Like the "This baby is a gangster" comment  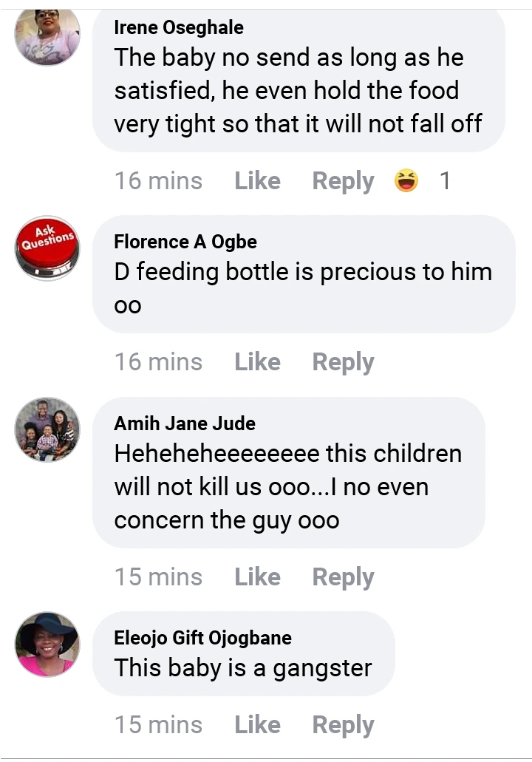coord(257,725)
